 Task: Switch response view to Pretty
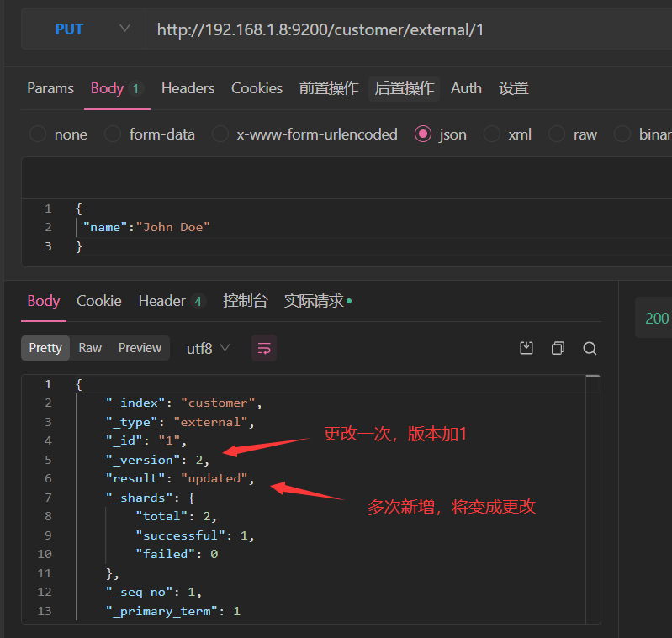pyautogui.click(x=45, y=348)
